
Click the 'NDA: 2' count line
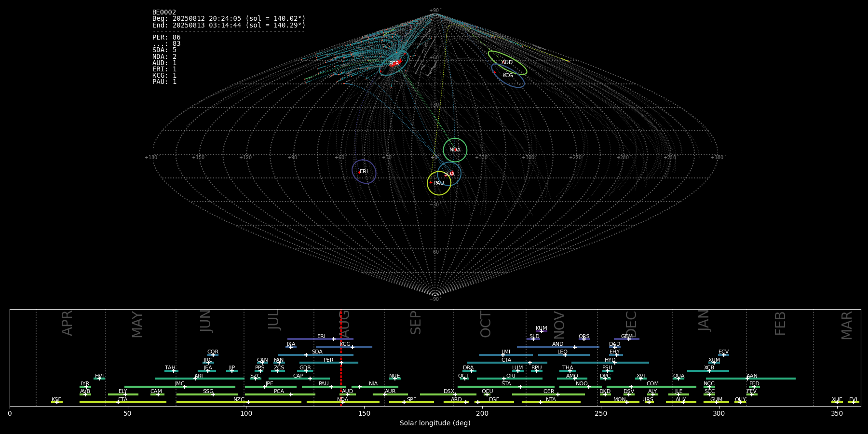tap(164, 56)
